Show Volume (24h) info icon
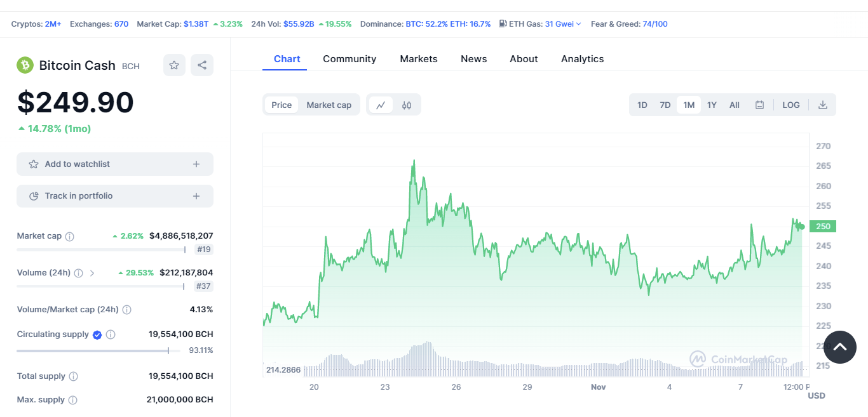 (x=78, y=273)
